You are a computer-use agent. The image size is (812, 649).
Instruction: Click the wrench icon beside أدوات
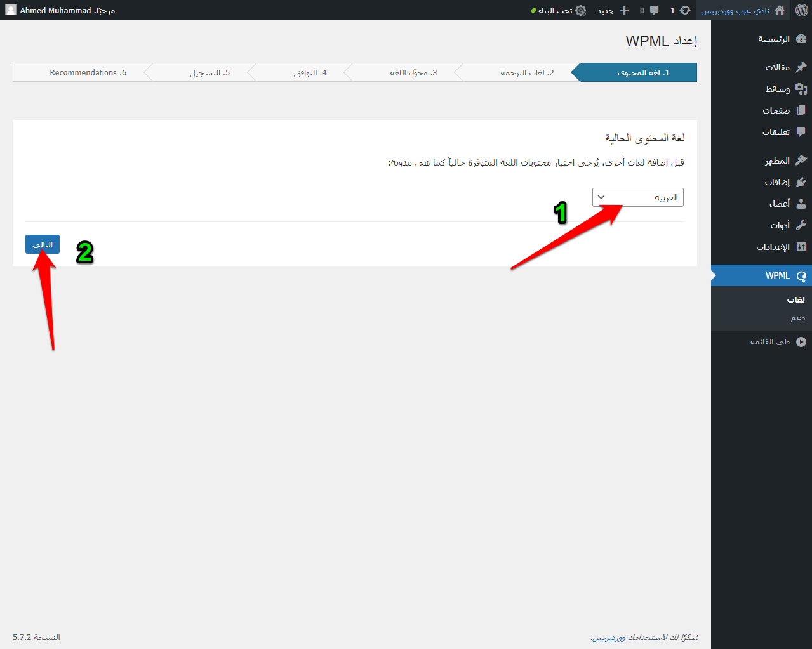801,225
